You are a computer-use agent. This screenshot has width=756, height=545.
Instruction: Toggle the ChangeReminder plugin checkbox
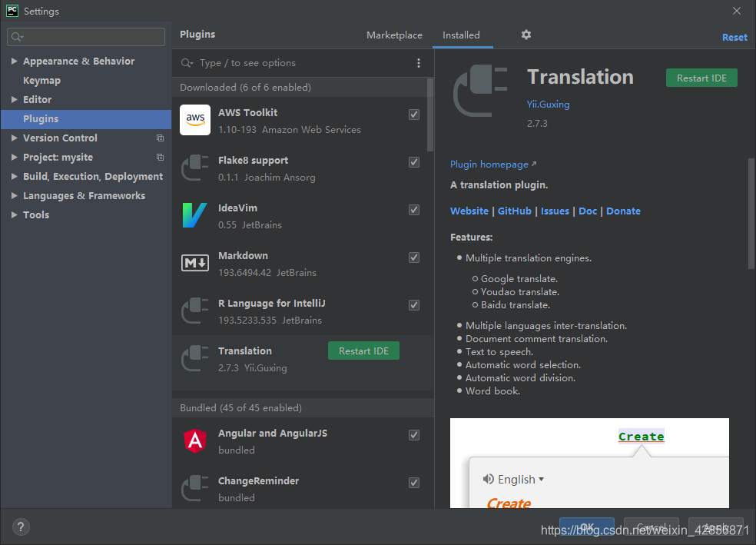click(x=414, y=483)
